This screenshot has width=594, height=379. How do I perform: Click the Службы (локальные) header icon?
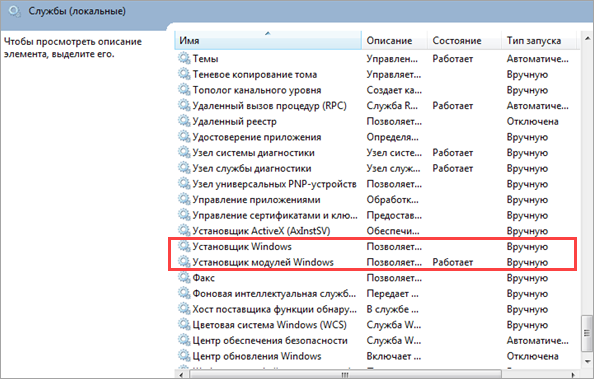click(x=14, y=11)
